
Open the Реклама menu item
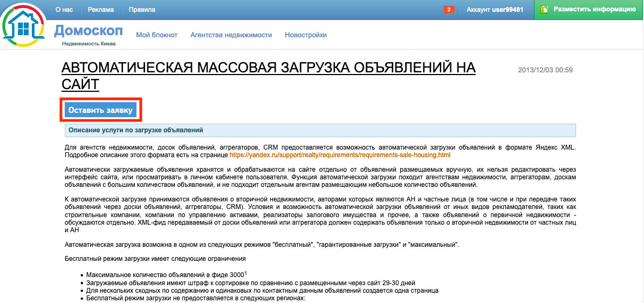pos(101,10)
